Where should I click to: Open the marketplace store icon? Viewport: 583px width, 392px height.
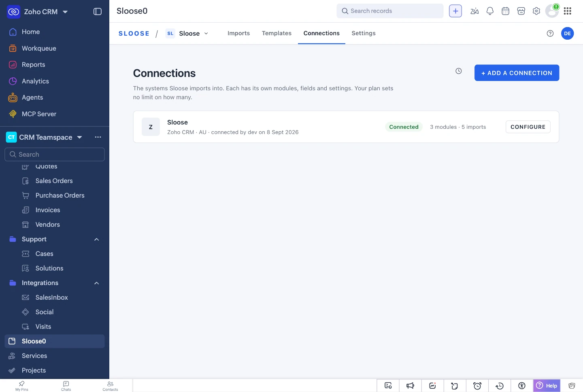[521, 11]
